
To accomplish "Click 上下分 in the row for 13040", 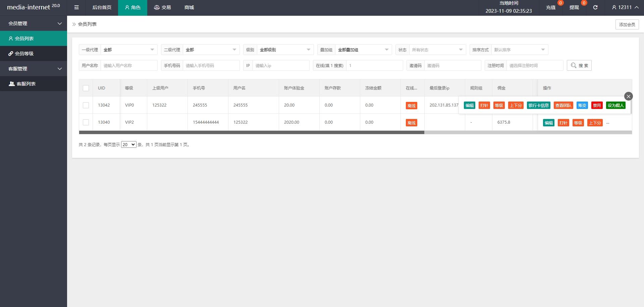I will (595, 123).
